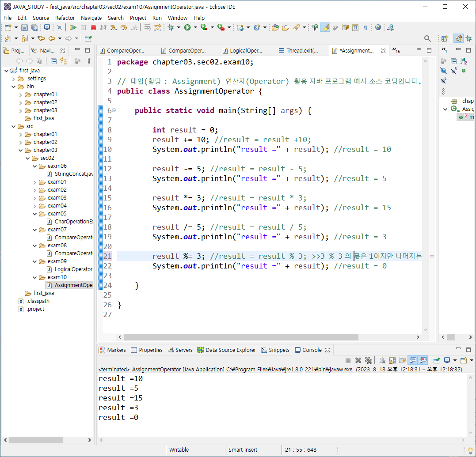Select StringConcat.java in the tree
Viewport: 476px width, 457px height.
coord(70,174)
